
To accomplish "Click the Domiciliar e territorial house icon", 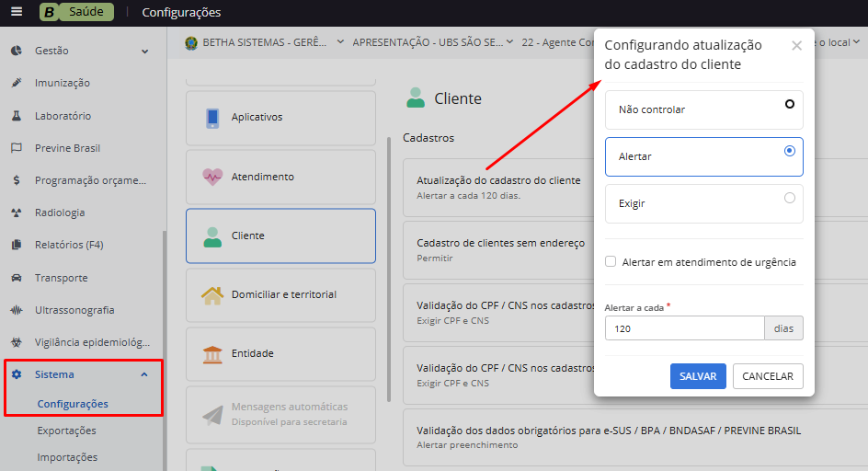I will coord(212,295).
